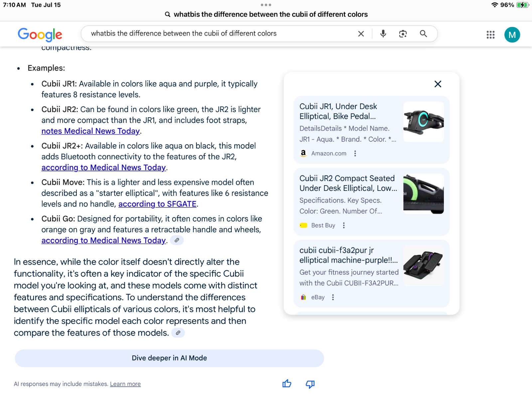Open the Google logo home link
This screenshot has height=399, width=532.
point(40,34)
